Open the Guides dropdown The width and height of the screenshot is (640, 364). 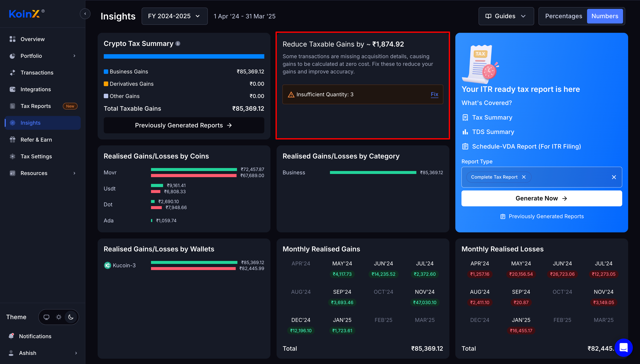(506, 16)
